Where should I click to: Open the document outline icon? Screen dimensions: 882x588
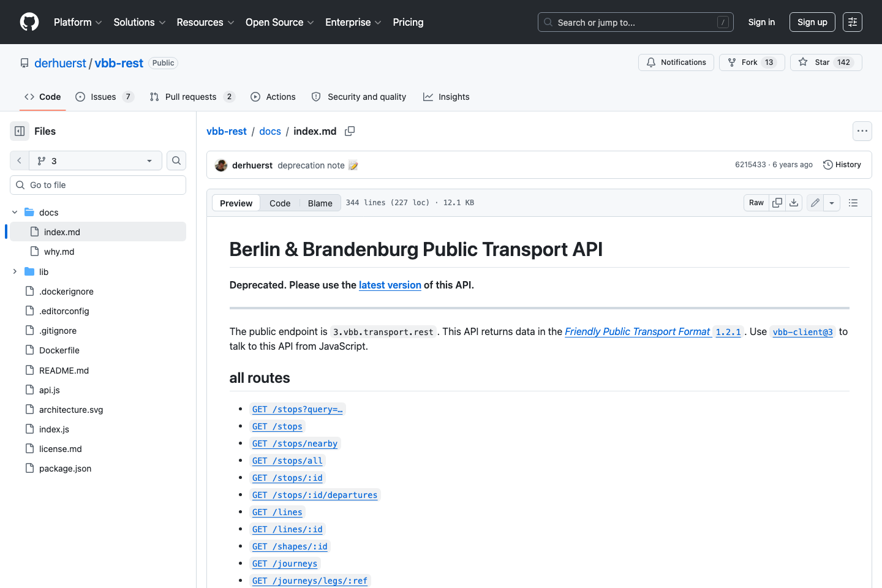(x=853, y=203)
